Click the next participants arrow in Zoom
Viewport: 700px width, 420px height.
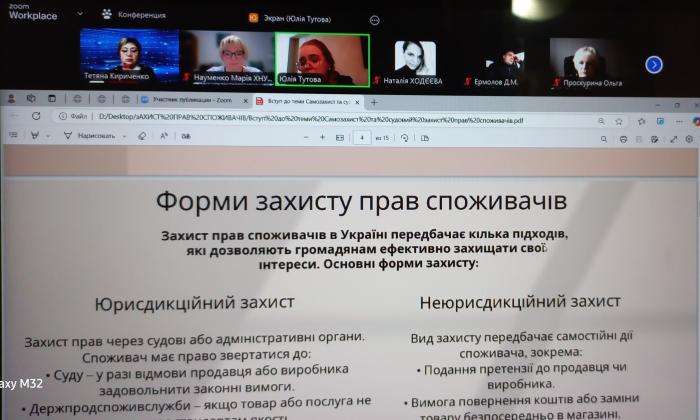(x=654, y=65)
